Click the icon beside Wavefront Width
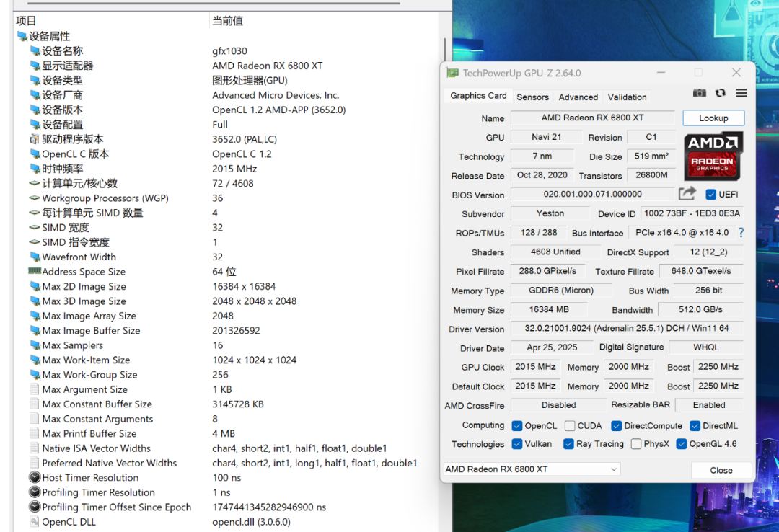This screenshot has width=779, height=532. (35, 257)
